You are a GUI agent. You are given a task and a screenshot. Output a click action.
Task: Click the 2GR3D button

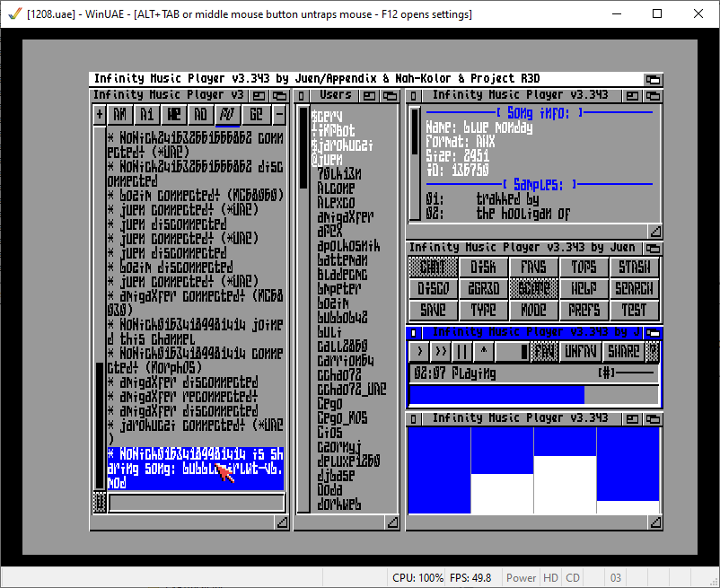point(483,289)
